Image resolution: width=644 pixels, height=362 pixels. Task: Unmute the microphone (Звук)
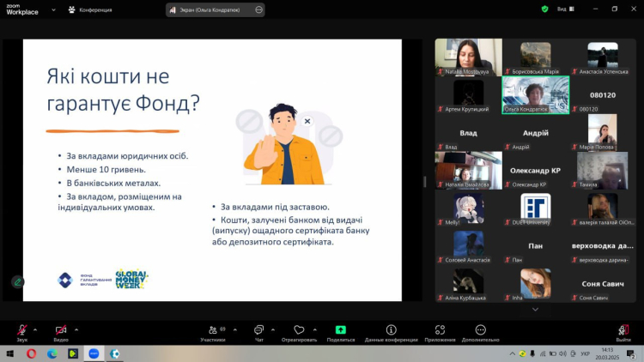(x=21, y=330)
